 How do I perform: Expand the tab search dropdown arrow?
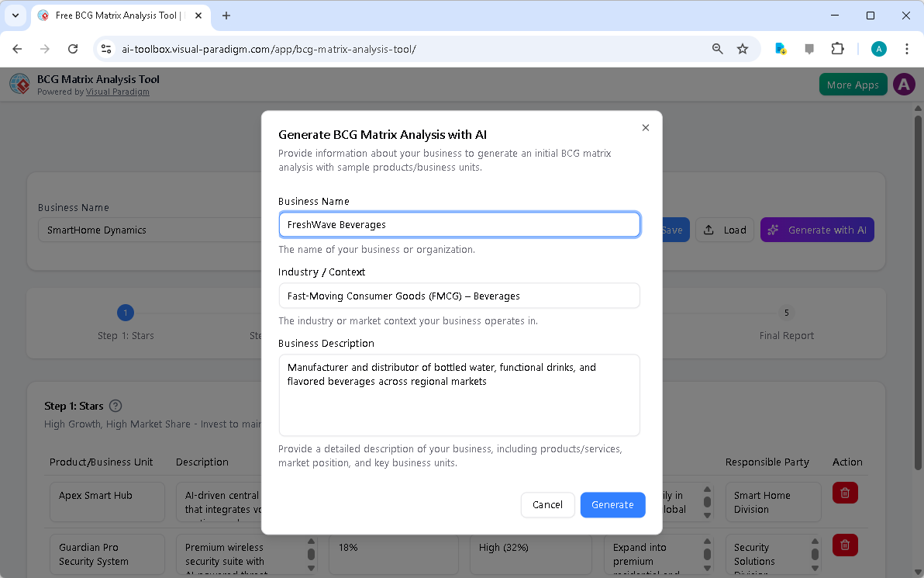point(15,16)
